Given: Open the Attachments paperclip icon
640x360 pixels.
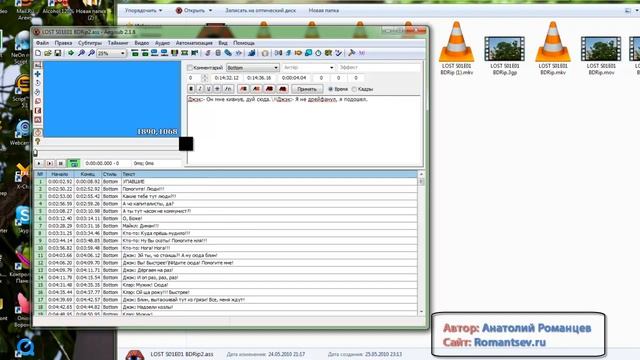Looking at the screenshot, I should click(x=228, y=53).
